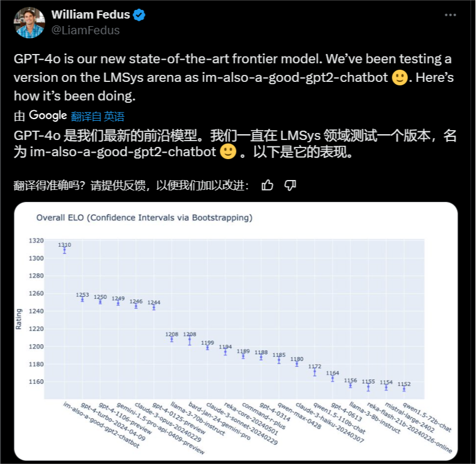The height and width of the screenshot is (464, 476).
Task: Click the qwen1.5-72b-chat axis label
Action: coord(427,417)
